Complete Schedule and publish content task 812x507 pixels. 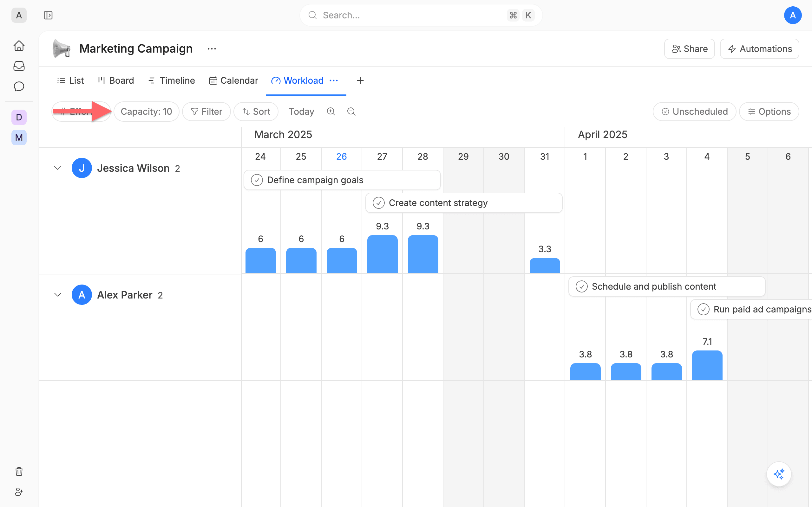coord(581,287)
